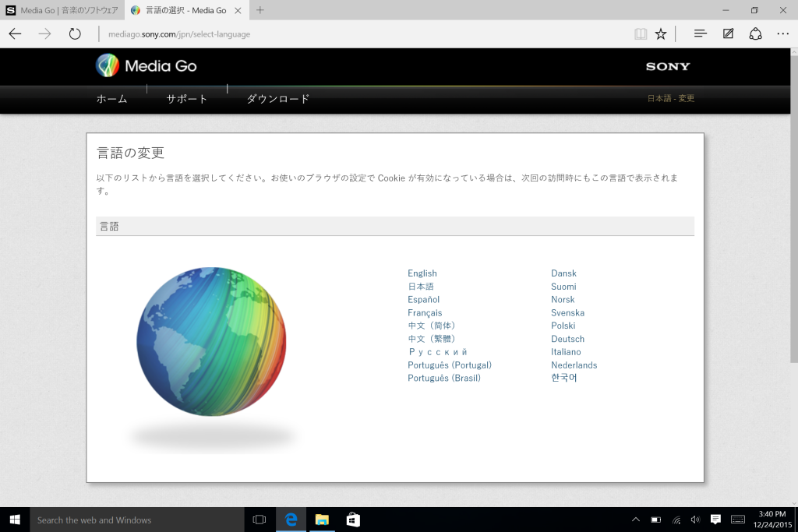Click the browser Forward arrow
Screen dimensions: 798x532
[44, 34]
